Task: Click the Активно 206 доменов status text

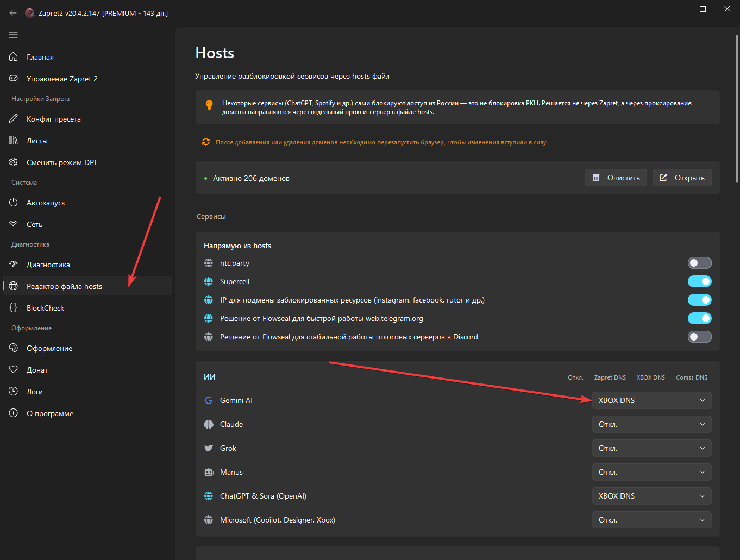Action: pos(251,178)
